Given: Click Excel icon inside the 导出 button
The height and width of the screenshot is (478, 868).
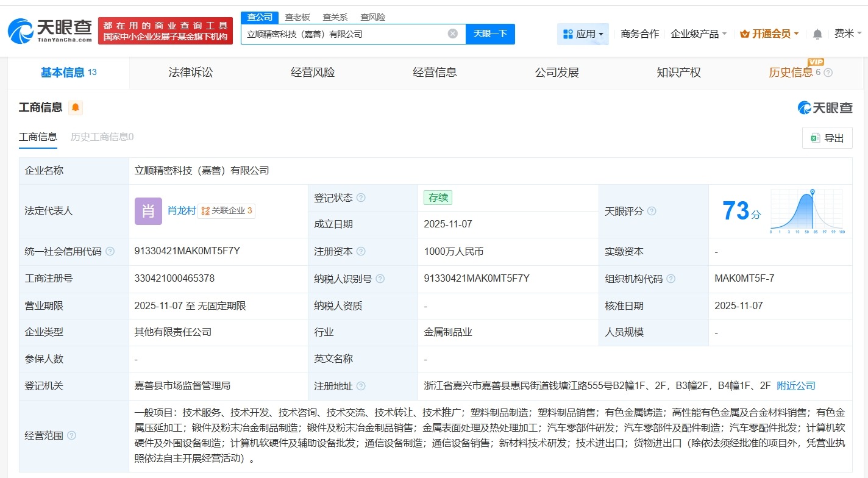Looking at the screenshot, I should click(x=814, y=138).
